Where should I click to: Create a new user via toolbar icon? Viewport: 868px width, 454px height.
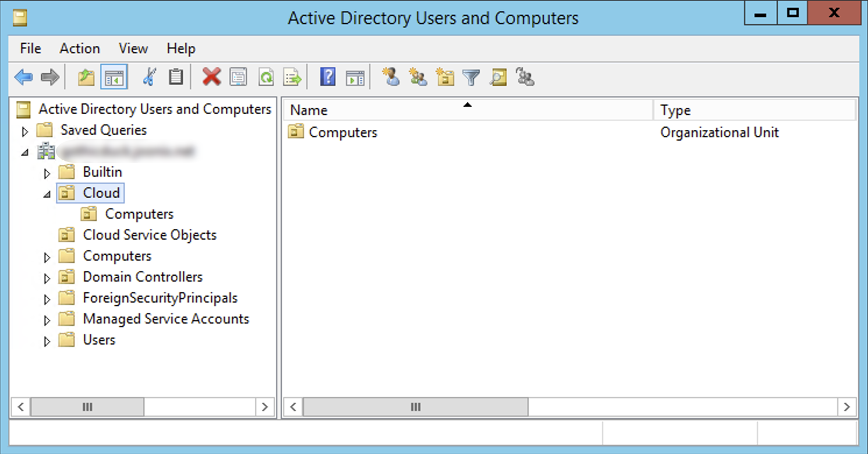[x=391, y=77]
